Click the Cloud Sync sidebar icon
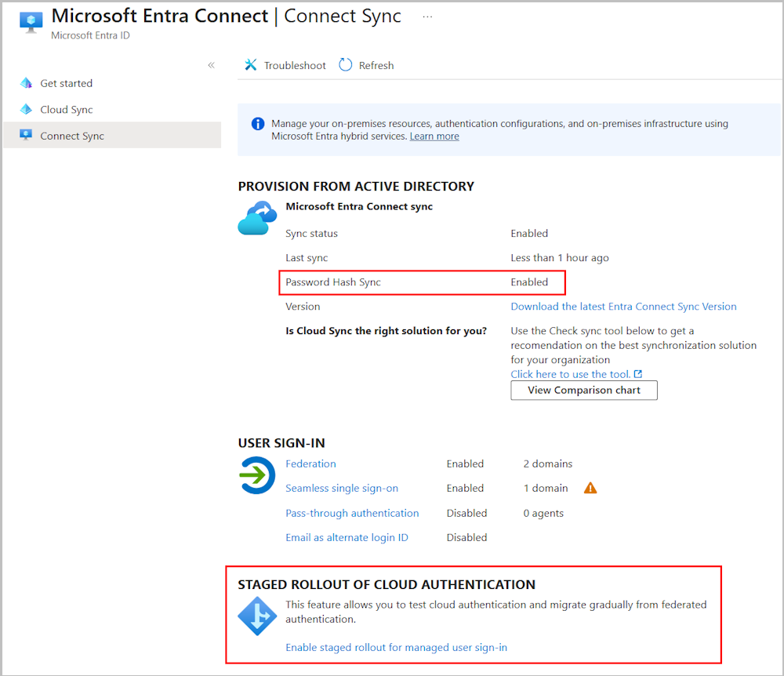This screenshot has width=784, height=676. (26, 109)
